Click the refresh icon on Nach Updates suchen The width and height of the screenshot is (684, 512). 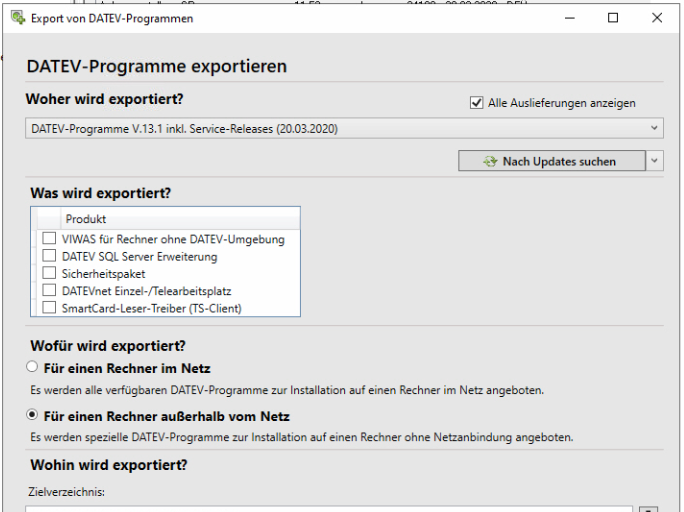[x=490, y=161]
